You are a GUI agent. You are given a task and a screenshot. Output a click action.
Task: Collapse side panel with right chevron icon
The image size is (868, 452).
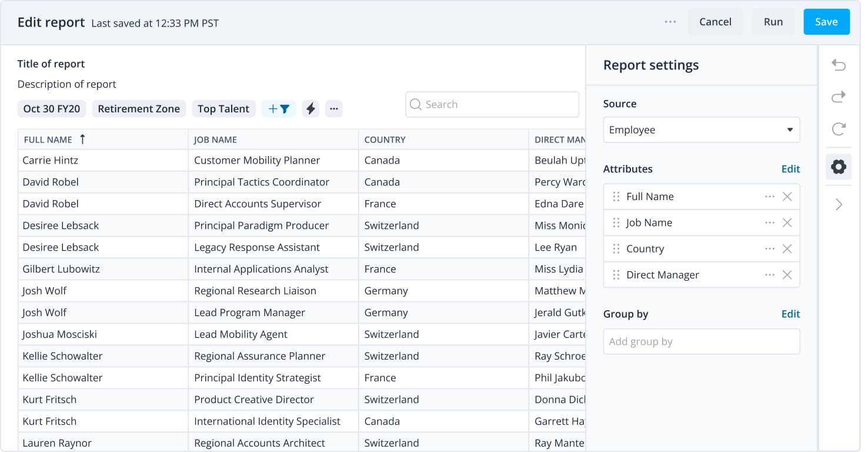839,204
